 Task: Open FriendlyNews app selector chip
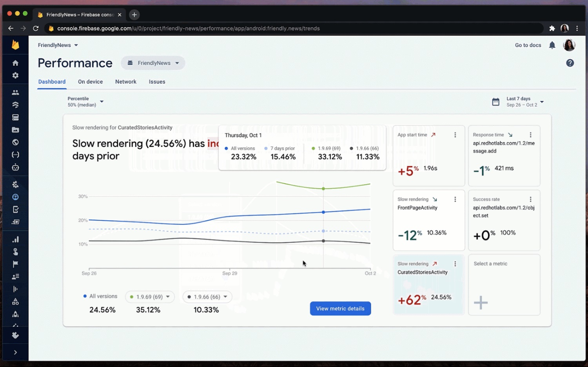(x=153, y=63)
